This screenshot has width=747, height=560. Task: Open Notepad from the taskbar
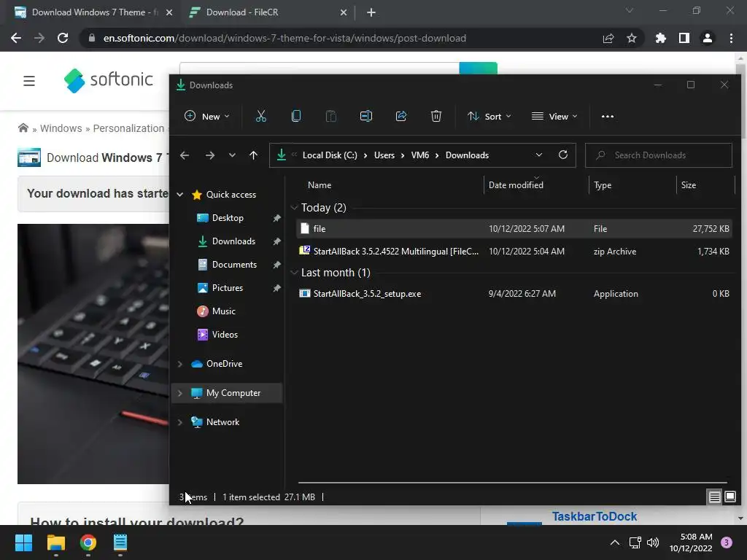point(120,542)
